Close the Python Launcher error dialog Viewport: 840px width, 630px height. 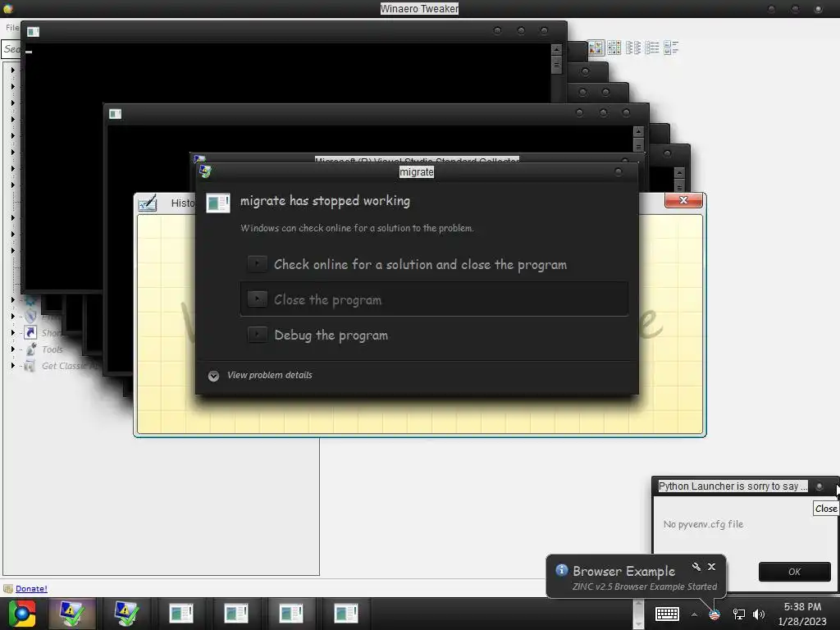pyautogui.click(x=819, y=486)
